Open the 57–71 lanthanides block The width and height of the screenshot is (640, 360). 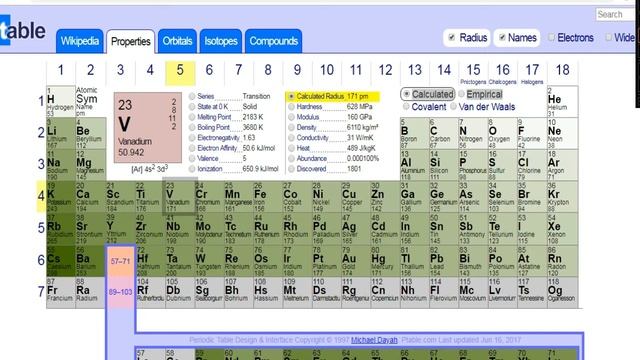120,261
